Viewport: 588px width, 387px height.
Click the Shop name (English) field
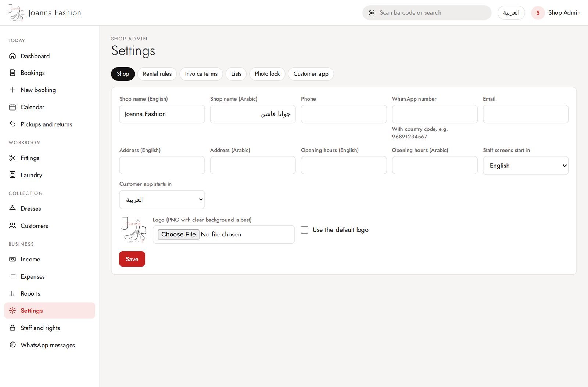click(162, 114)
